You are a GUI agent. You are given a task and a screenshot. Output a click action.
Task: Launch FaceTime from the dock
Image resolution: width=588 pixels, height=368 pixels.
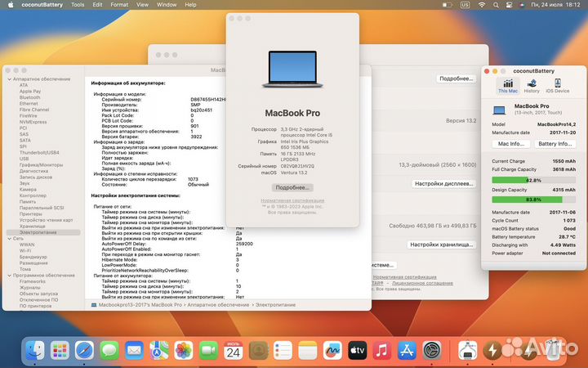pyautogui.click(x=208, y=351)
